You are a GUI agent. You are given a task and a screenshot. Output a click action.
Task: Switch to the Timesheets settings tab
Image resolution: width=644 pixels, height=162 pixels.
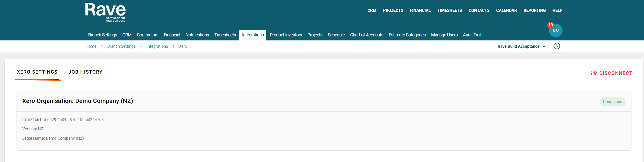click(x=225, y=35)
